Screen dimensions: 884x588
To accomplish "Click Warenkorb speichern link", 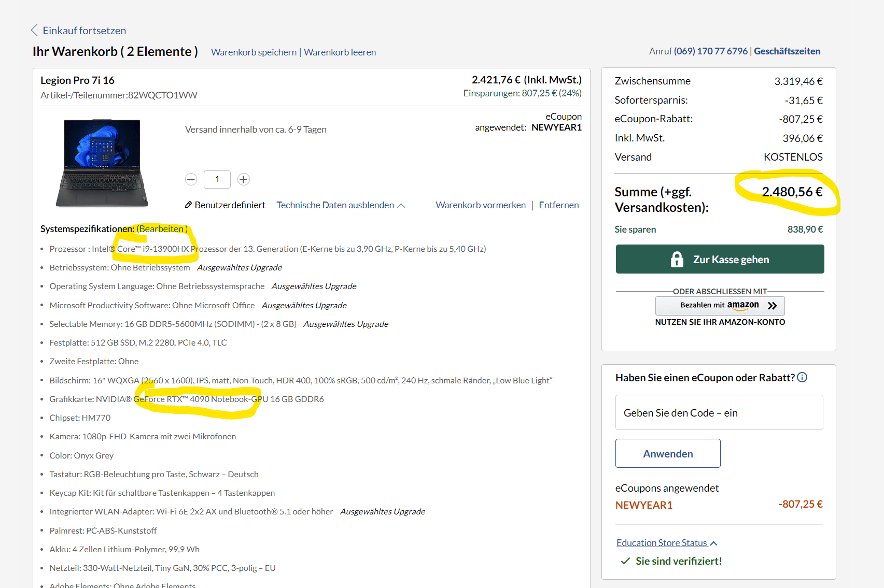I will pos(254,52).
